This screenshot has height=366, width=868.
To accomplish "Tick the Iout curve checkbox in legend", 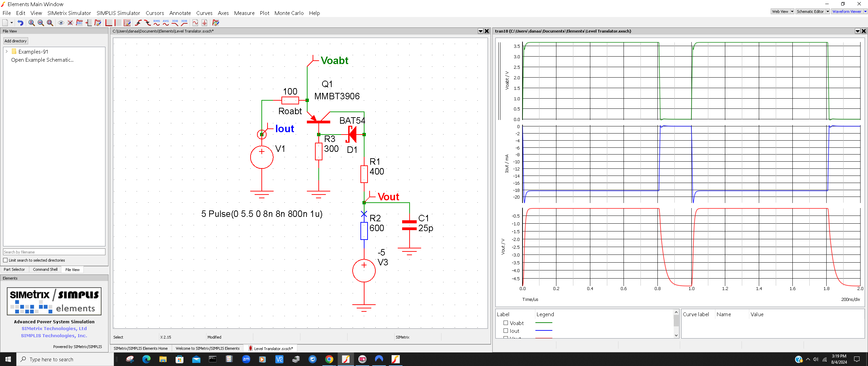I will 506,331.
